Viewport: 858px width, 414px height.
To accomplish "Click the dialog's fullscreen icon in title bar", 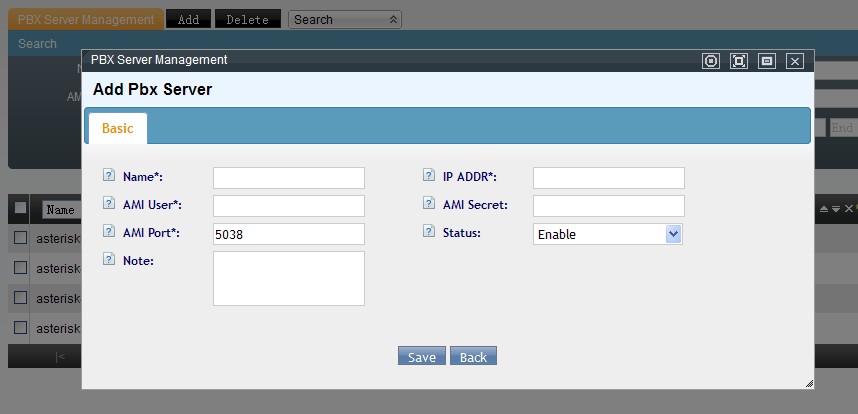I will (739, 61).
